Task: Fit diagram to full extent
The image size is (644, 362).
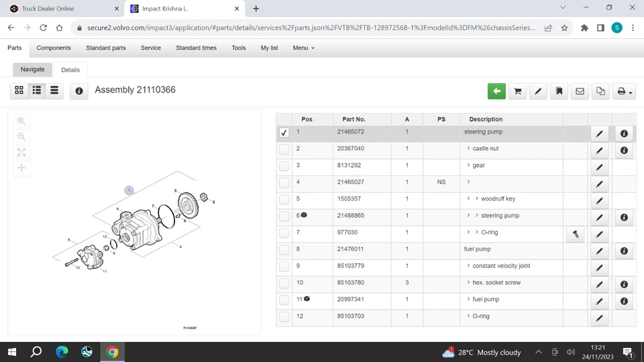Action: 21,152
